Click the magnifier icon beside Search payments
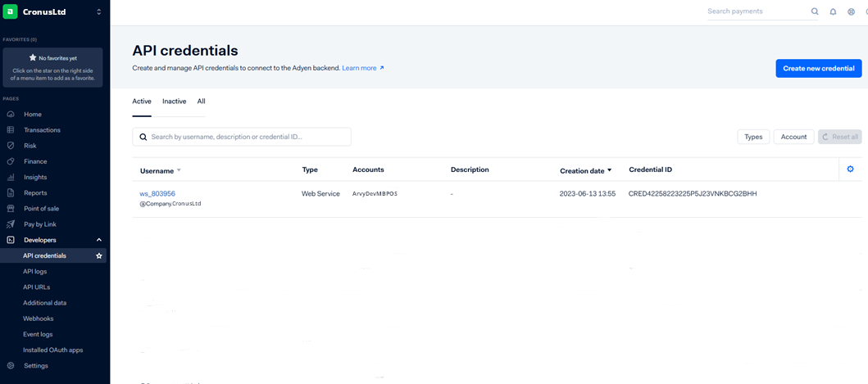 [x=815, y=12]
